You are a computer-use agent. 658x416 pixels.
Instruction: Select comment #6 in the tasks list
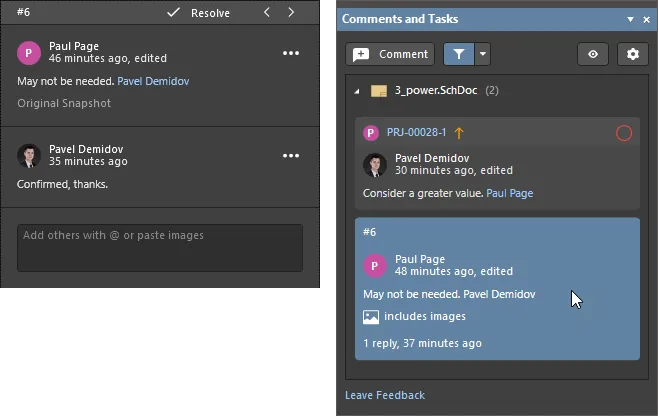click(497, 288)
